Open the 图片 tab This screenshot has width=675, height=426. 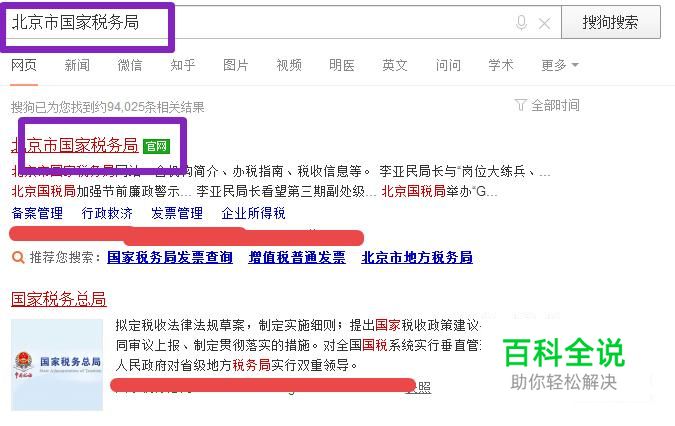point(236,65)
